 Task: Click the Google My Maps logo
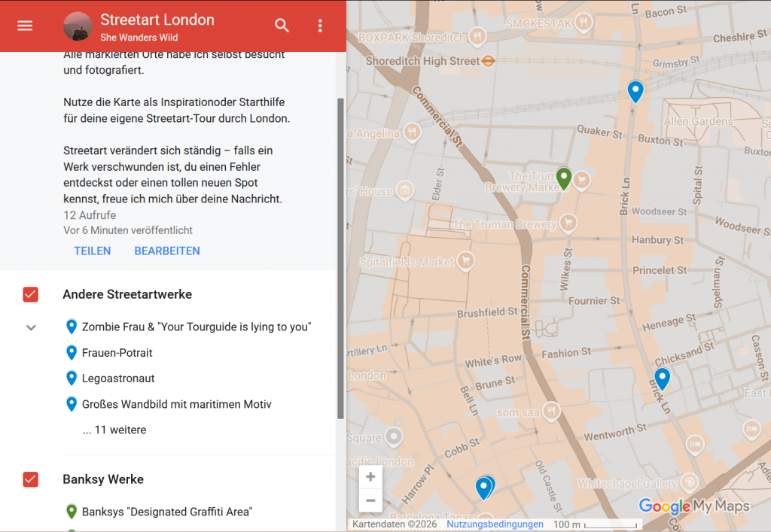pyautogui.click(x=694, y=506)
